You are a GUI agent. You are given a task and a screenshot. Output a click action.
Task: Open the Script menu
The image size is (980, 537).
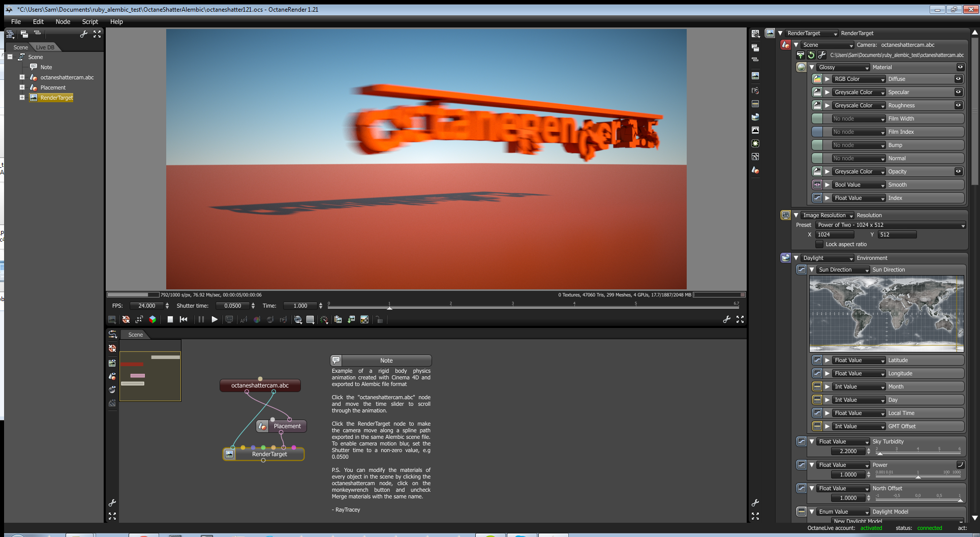click(x=90, y=21)
